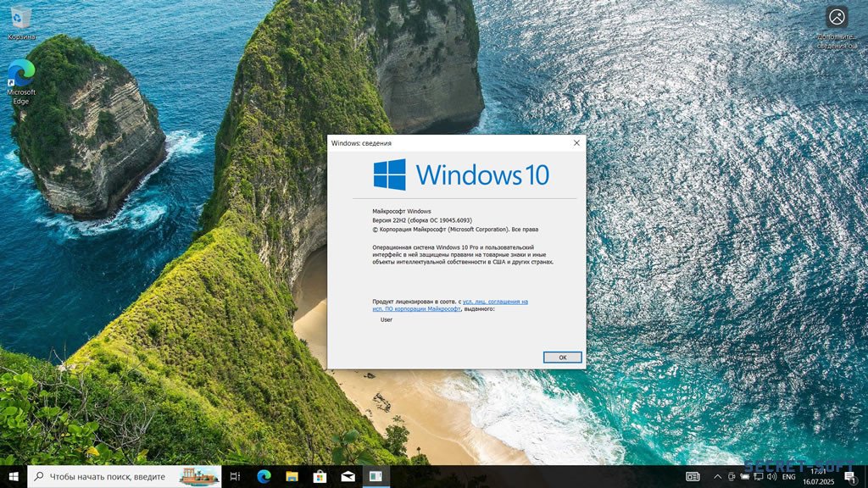Screen dimensions: 868x488
Task: Click OK in the Windows: сведения dialog
Action: click(x=562, y=358)
